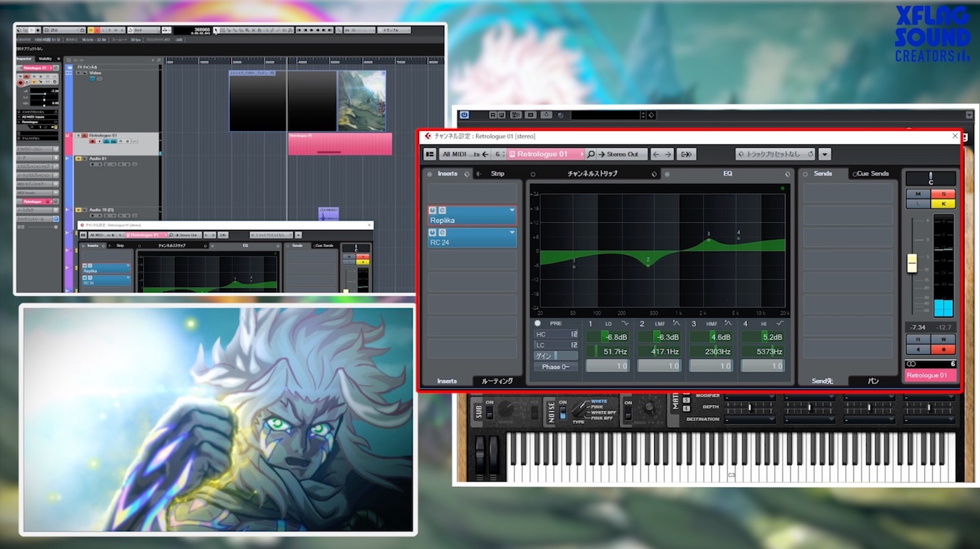Solo channel with red S button
The width and height of the screenshot is (980, 549).
943,195
